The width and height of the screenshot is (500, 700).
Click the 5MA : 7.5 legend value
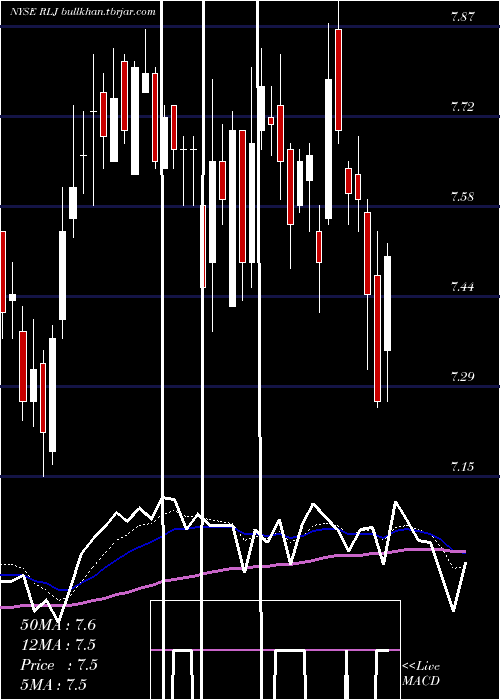pos(54,685)
